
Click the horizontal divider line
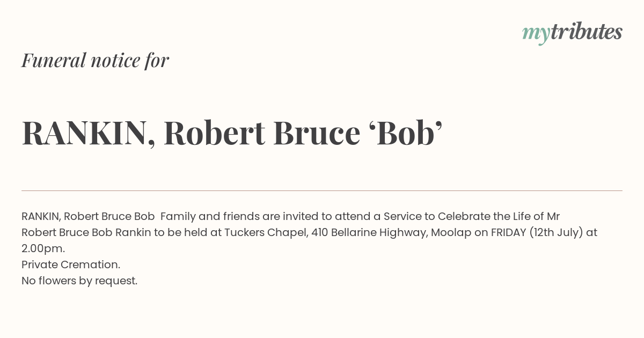click(x=322, y=190)
